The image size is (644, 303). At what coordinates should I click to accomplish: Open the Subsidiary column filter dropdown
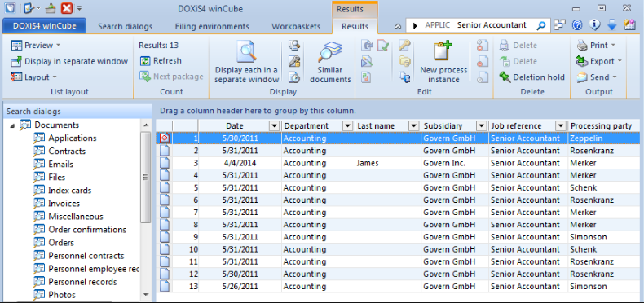pyautogui.click(x=481, y=126)
